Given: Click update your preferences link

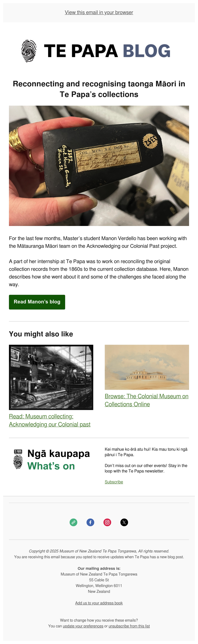Looking at the screenshot, I should tap(83, 626).
